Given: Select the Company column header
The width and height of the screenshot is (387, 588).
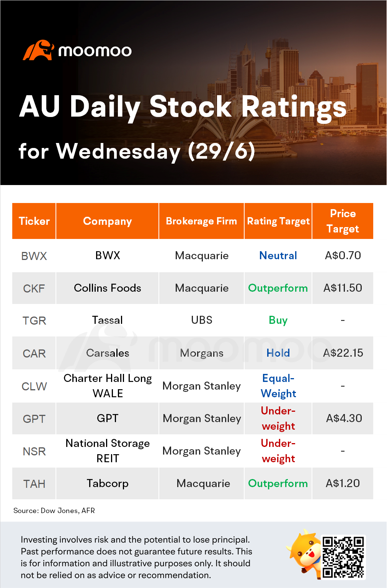Looking at the screenshot, I should coord(108,221).
